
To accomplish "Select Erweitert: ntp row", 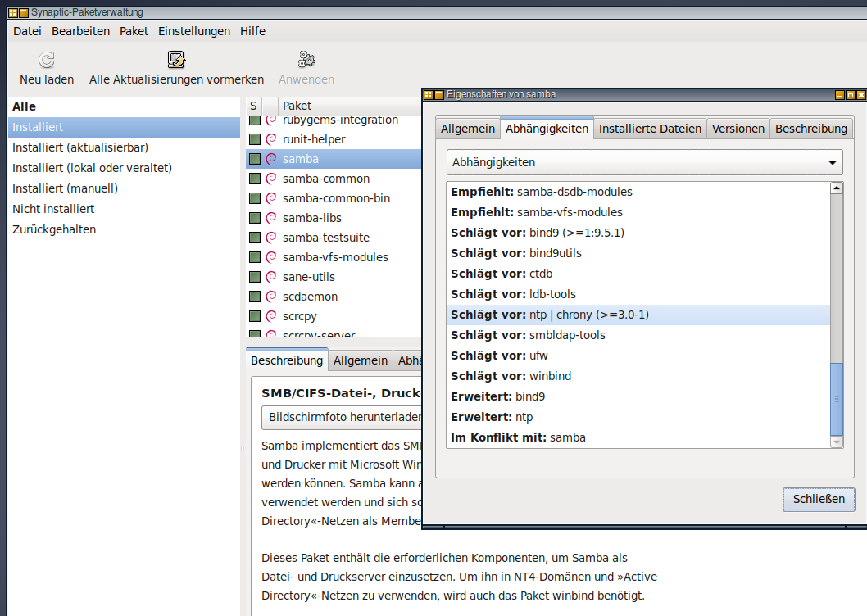I will 638,418.
